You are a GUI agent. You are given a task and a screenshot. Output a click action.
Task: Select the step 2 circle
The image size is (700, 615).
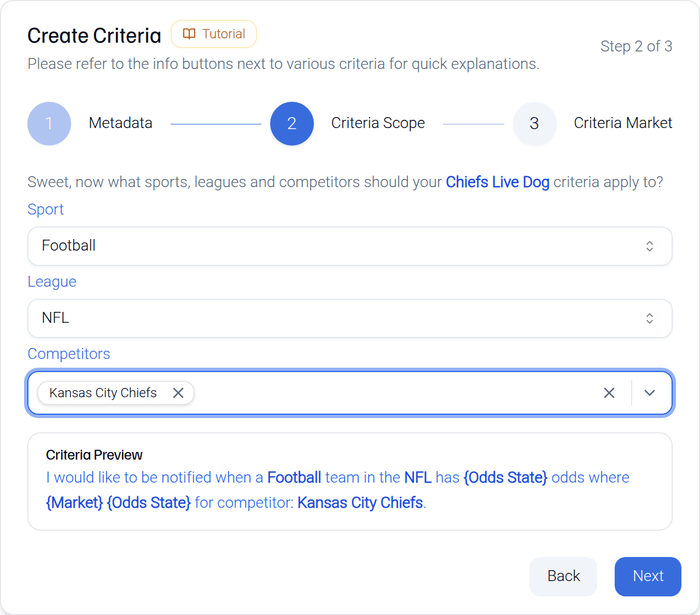292,124
